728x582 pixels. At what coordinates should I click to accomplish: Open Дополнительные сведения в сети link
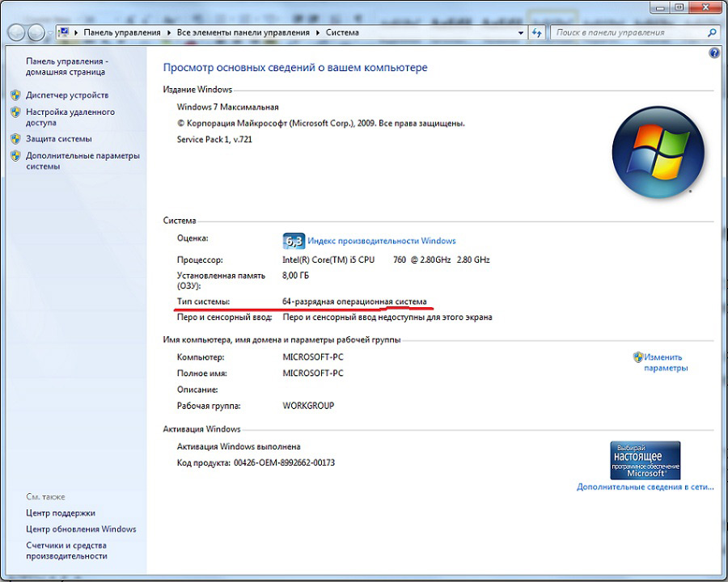645,487
